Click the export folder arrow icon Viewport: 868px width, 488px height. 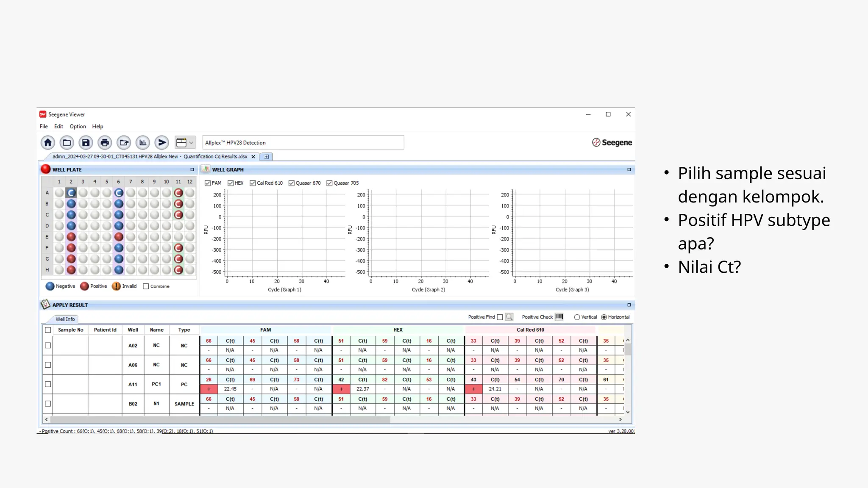124,143
